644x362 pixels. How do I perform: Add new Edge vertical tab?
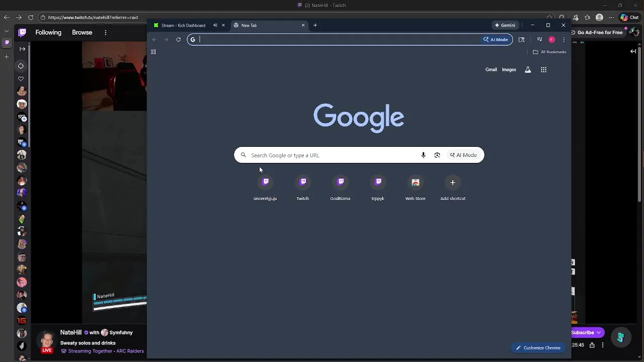(x=7, y=56)
